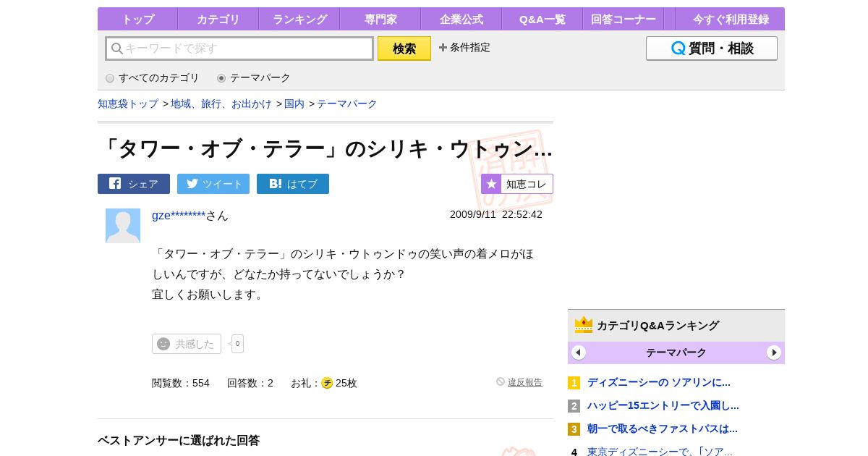Go to the 専門家 tab
Viewport: 868px width, 456px height.
pyautogui.click(x=380, y=20)
